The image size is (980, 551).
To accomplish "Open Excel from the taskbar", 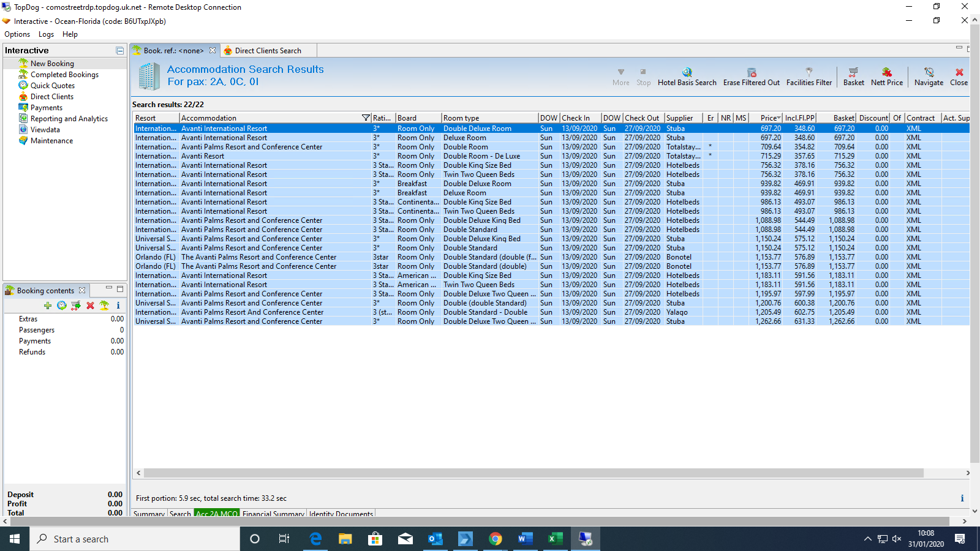I will [555, 539].
